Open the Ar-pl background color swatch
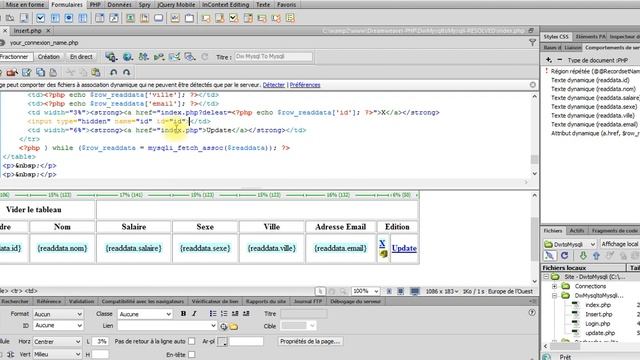The width and height of the screenshot is (640, 360). [x=222, y=342]
